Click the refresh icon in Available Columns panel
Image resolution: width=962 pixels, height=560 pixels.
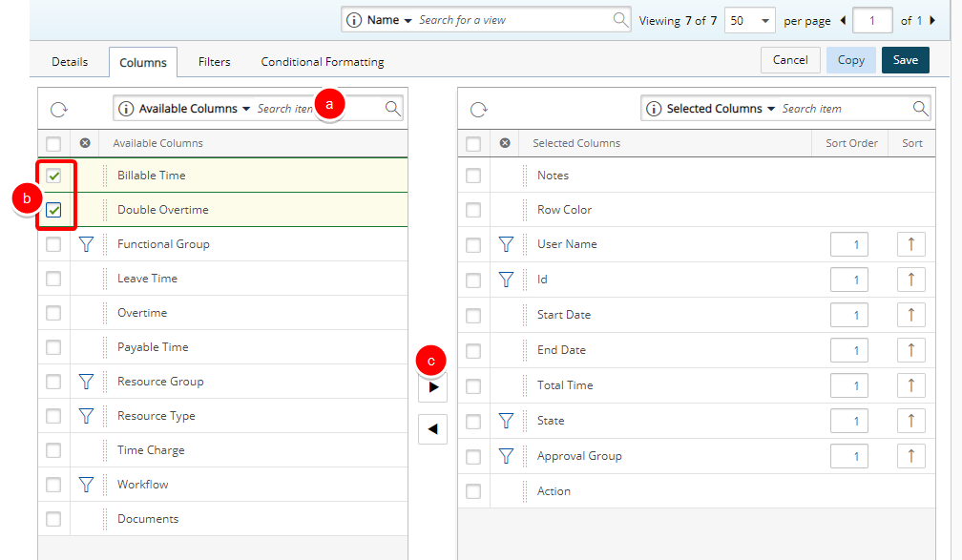(x=59, y=110)
